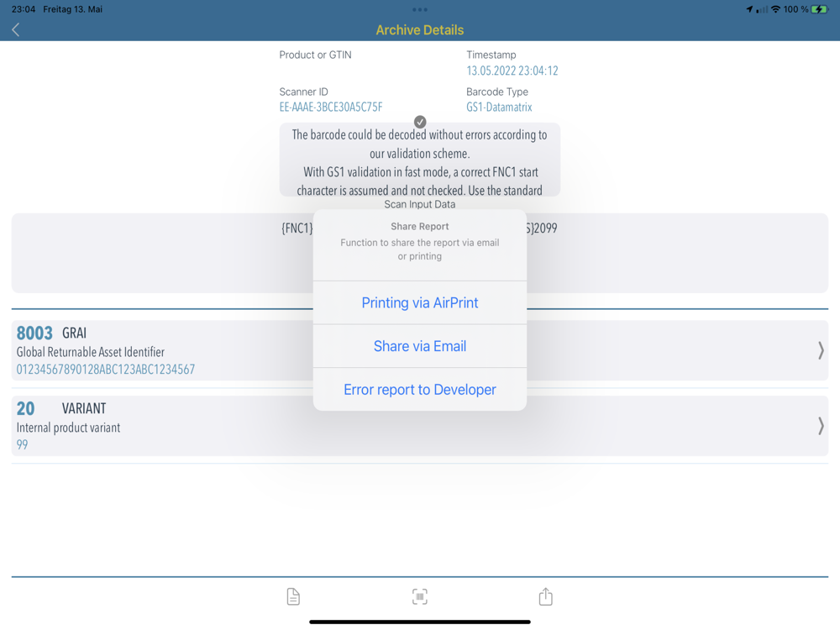
Task: Tap the barcode scan icon in bottom toolbar
Action: coord(419,596)
